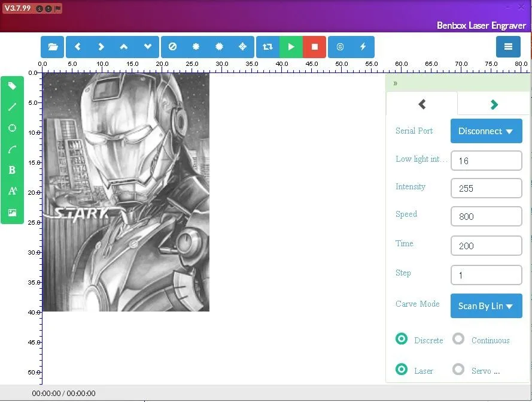532x402 pixels.
Task: Select the Servo radio option
Action: coord(458,370)
